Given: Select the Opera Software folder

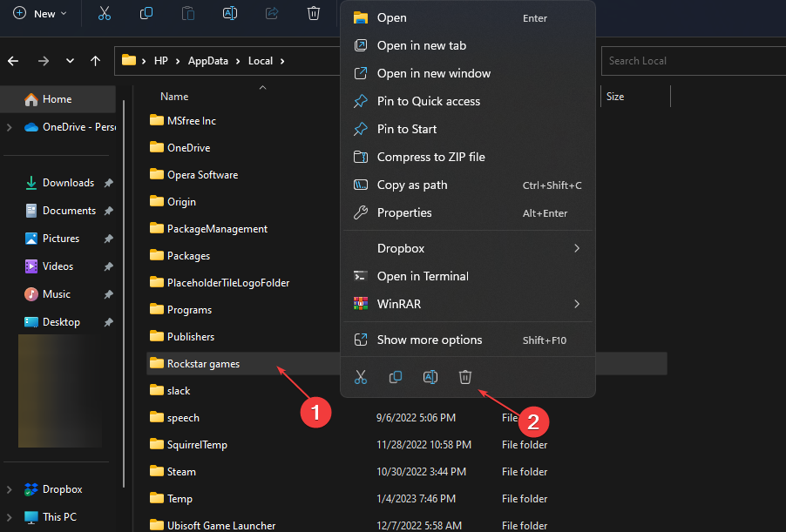Looking at the screenshot, I should tap(194, 175).
